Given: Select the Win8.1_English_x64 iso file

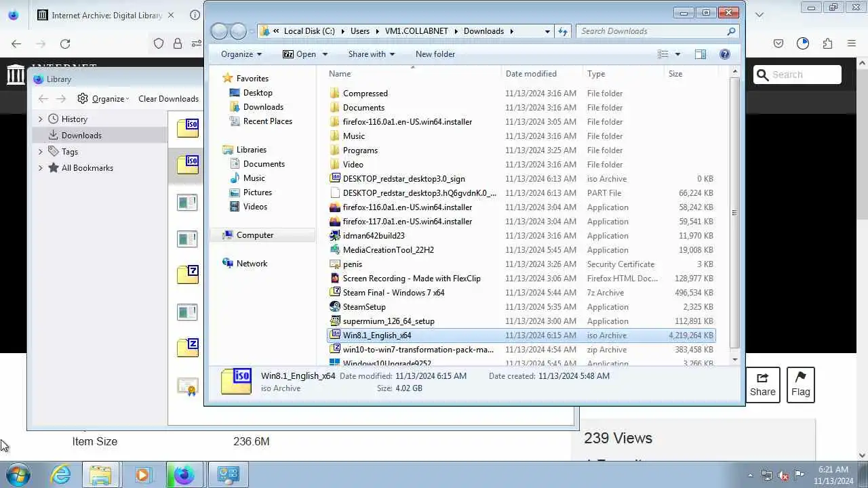Looking at the screenshot, I should point(521,335).
